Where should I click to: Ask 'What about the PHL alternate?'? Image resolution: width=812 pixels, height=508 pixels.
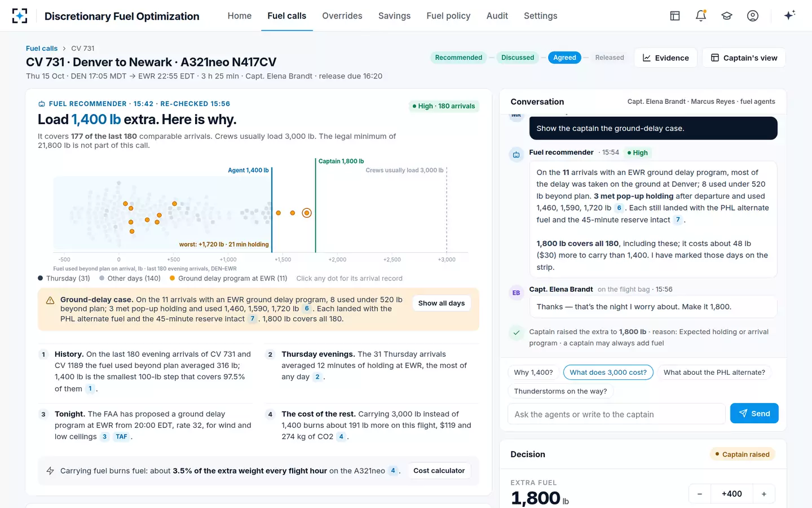tap(714, 373)
